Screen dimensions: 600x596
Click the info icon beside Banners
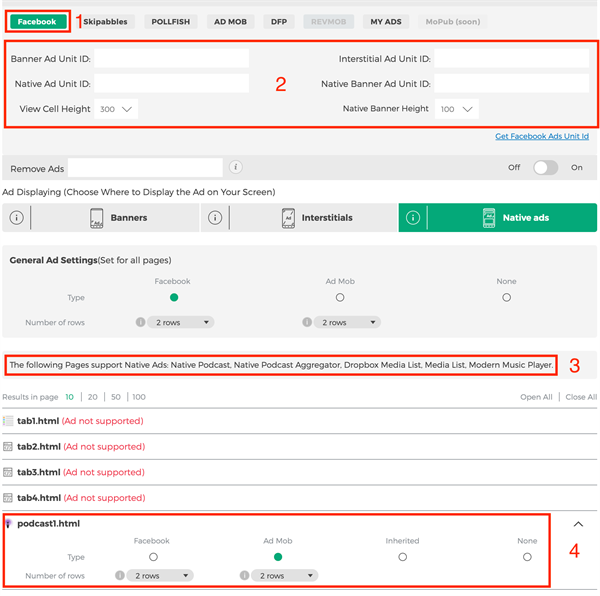(x=17, y=218)
